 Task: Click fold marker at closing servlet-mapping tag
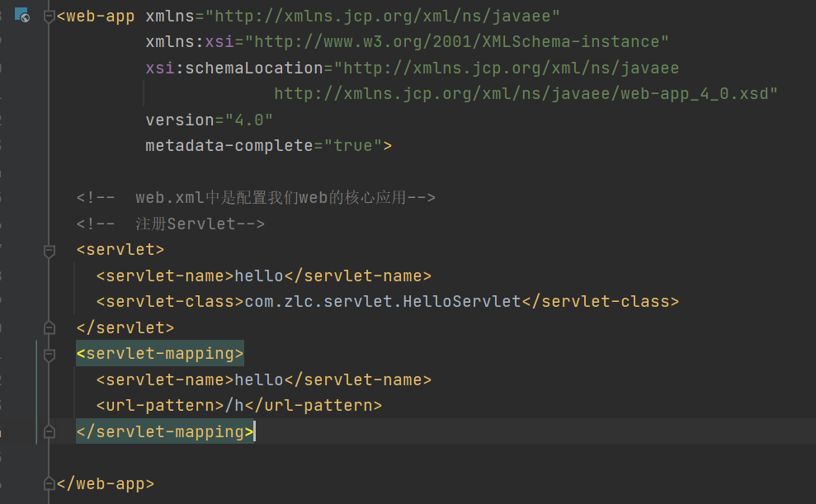tap(49, 431)
